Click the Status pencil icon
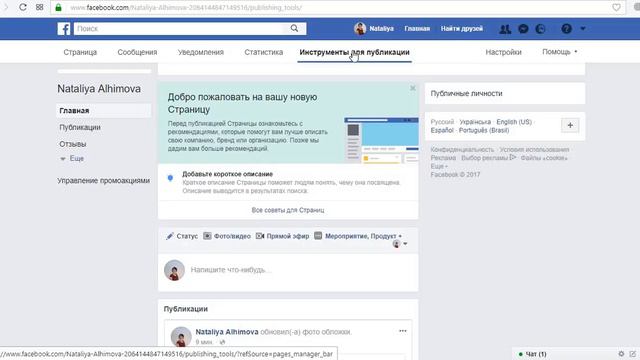 [170, 236]
